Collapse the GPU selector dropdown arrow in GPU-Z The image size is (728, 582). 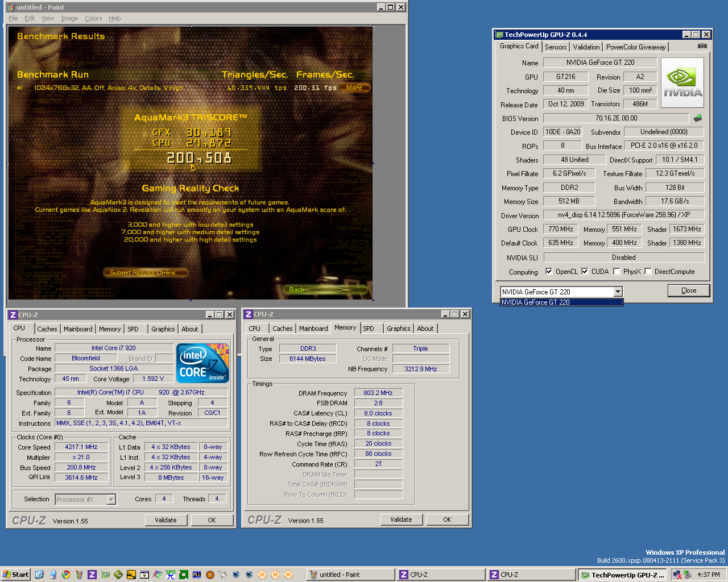click(618, 292)
